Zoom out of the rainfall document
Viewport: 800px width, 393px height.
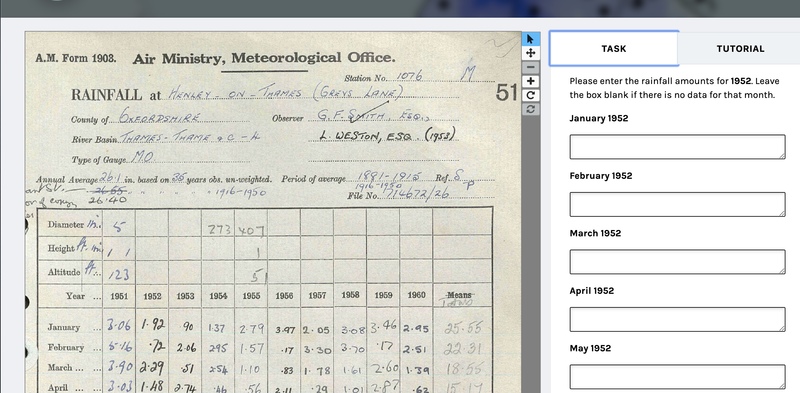click(530, 67)
